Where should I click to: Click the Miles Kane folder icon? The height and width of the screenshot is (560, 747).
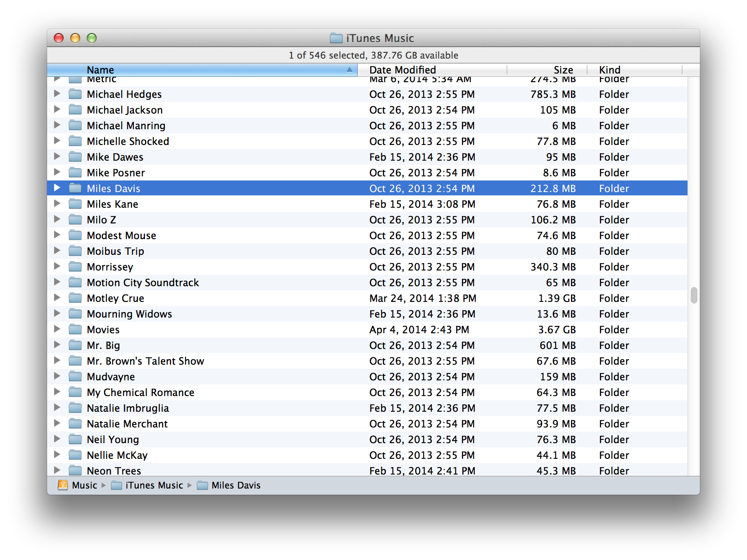click(75, 204)
